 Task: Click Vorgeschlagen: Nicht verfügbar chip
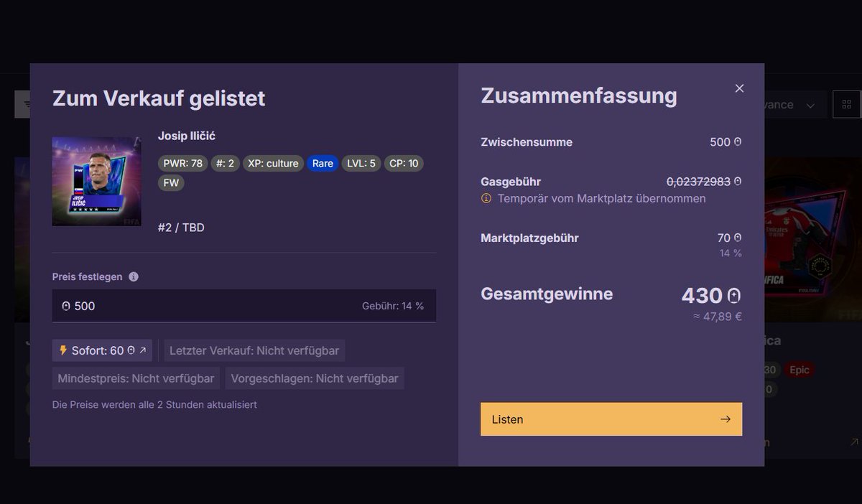pyautogui.click(x=315, y=378)
